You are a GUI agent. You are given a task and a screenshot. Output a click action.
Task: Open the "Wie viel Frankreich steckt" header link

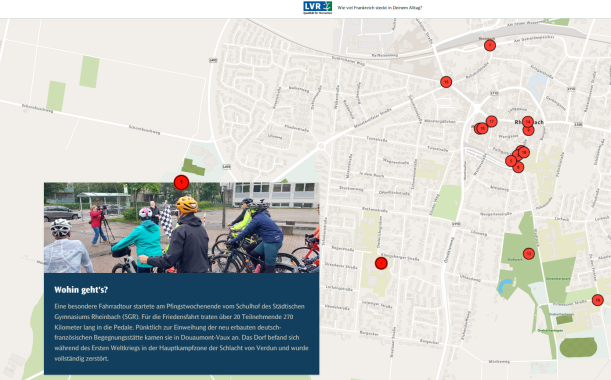[x=380, y=8]
